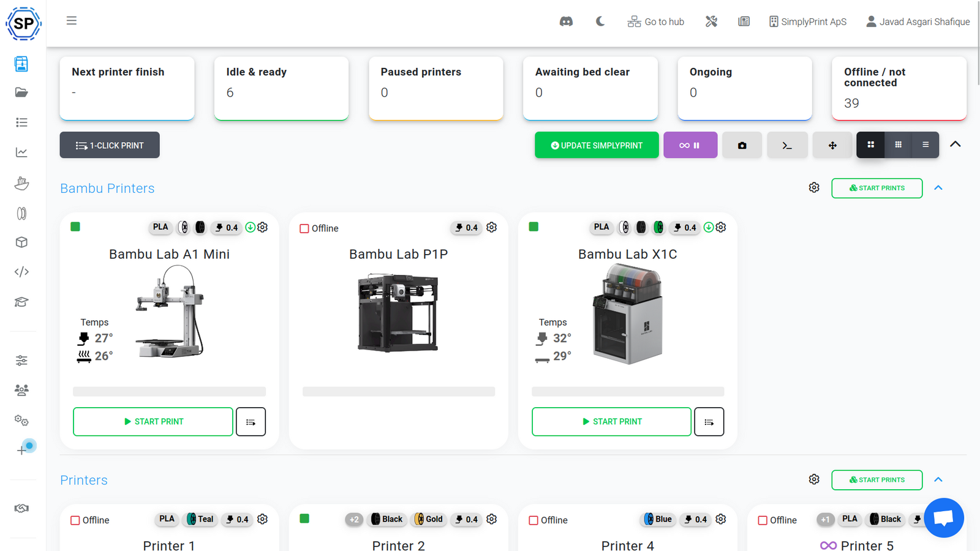
Task: Open the 3D cube models sidebar icon
Action: tap(21, 242)
